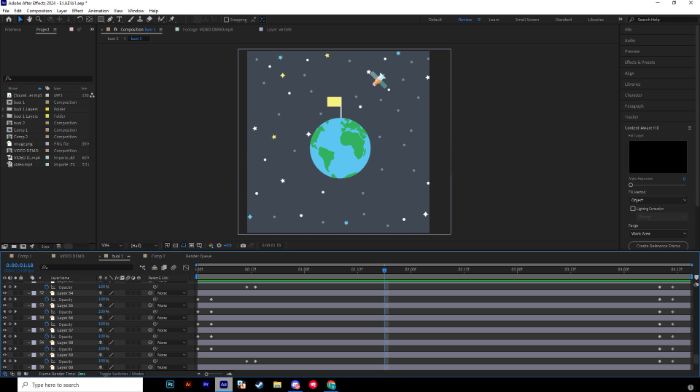Expand the workspace overflow chevron

pyautogui.click(x=620, y=20)
